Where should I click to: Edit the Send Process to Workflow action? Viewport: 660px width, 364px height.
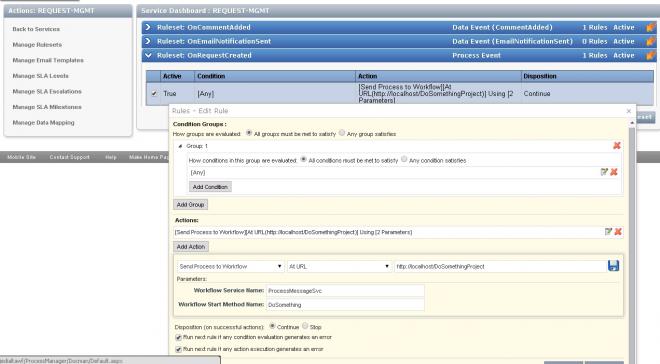point(608,231)
